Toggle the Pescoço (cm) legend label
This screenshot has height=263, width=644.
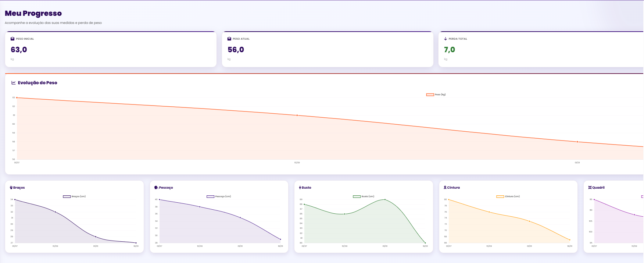pos(223,196)
